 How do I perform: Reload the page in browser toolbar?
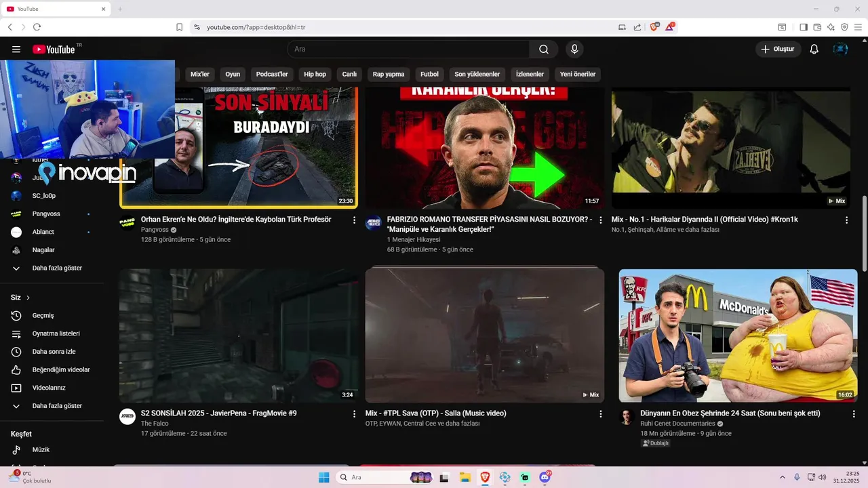coord(37,27)
